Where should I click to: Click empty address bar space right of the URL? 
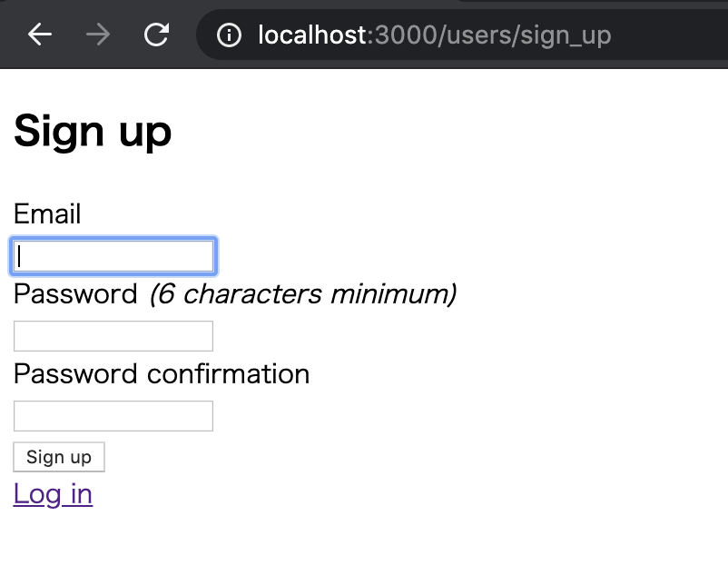[672, 35]
